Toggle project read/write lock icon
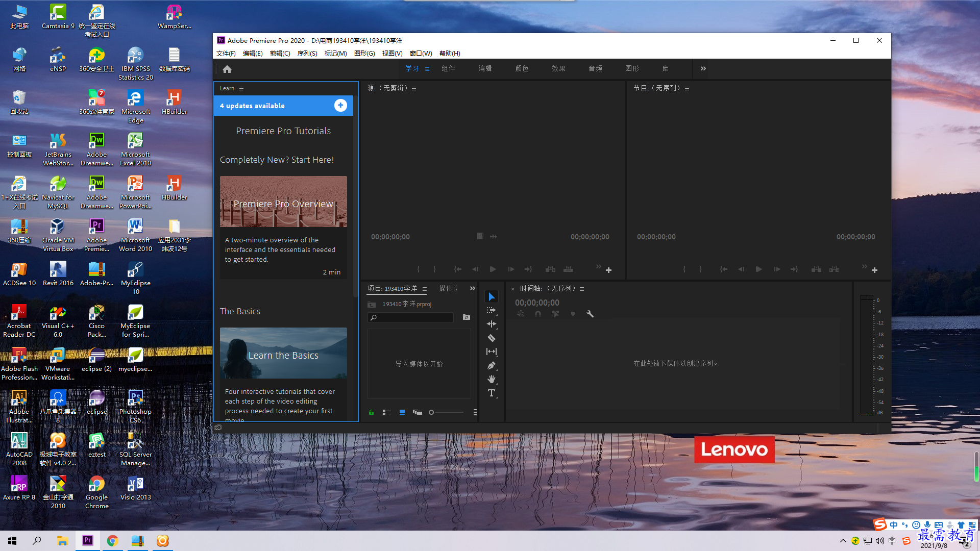980x551 pixels. tap(371, 412)
